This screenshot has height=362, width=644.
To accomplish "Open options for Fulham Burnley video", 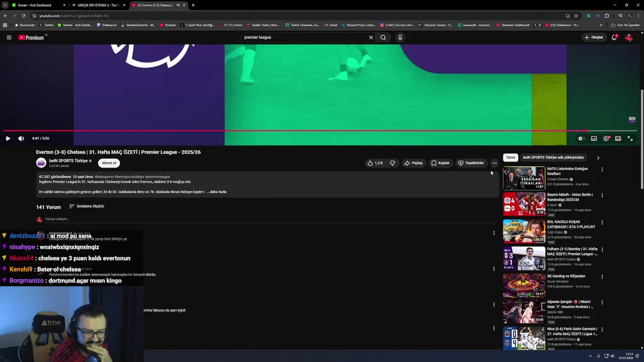I will click(602, 250).
